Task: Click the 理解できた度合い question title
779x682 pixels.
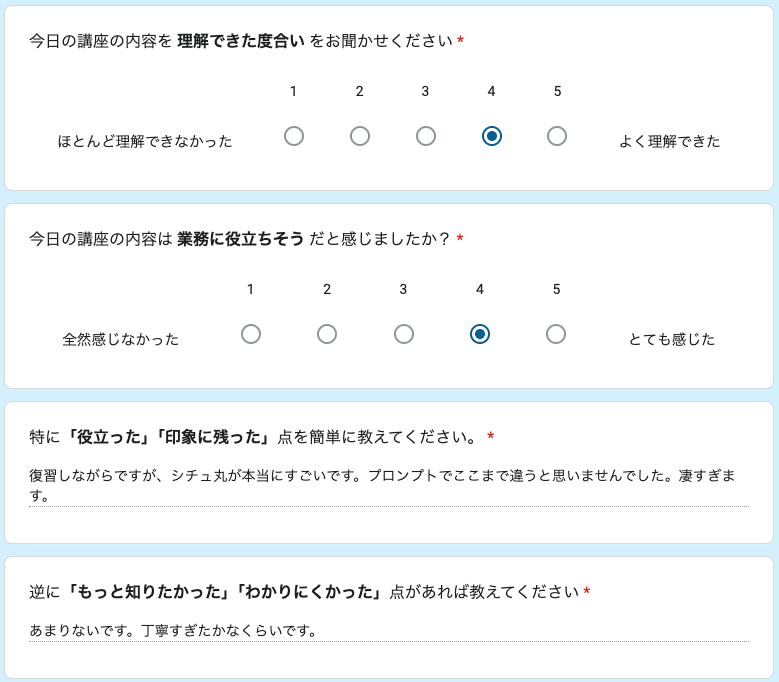Action: [x=240, y=41]
